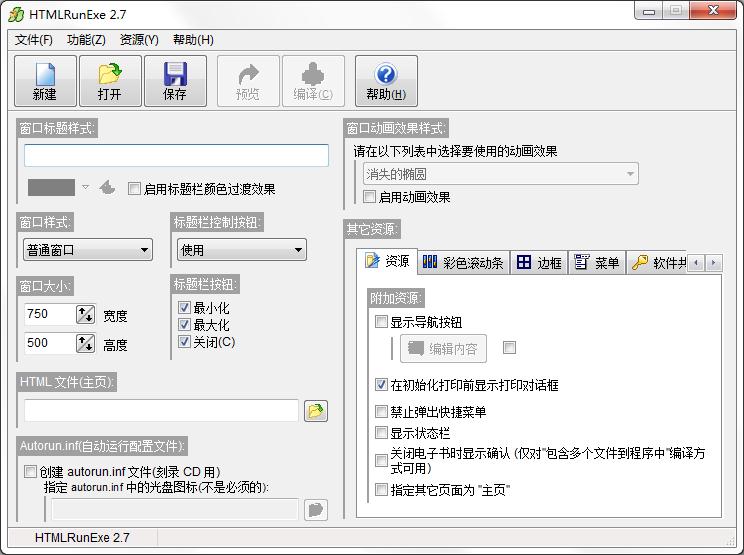The width and height of the screenshot is (744, 555).
Task: Enable 启用标题栏颜色过渡效果 checkbox
Action: (x=134, y=189)
